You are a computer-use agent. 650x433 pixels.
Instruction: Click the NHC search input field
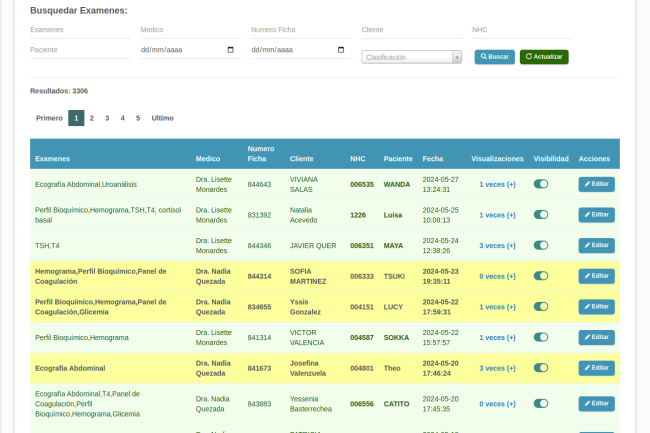(521, 30)
